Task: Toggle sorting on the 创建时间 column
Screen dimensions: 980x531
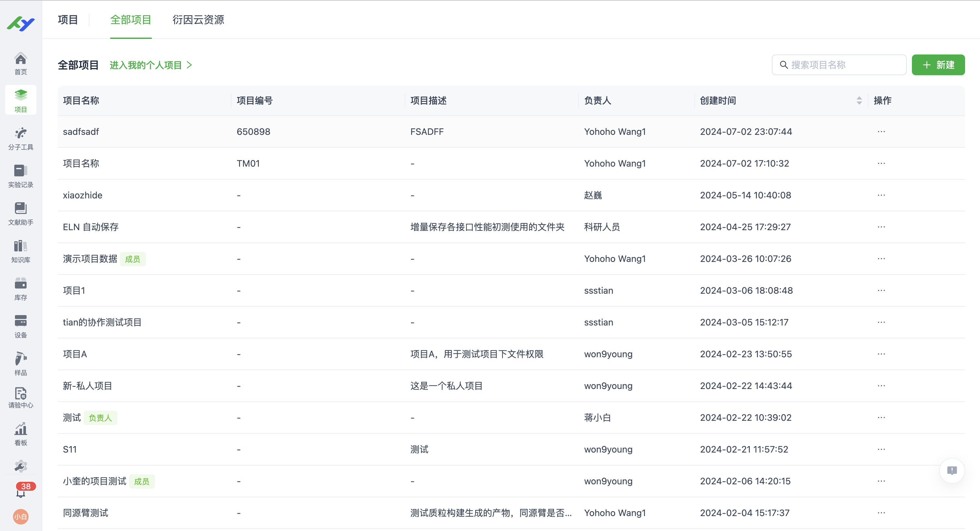Action: (x=859, y=100)
